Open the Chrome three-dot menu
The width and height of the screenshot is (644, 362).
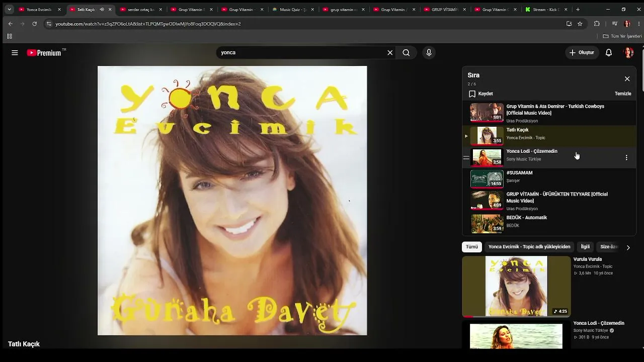coord(638,24)
